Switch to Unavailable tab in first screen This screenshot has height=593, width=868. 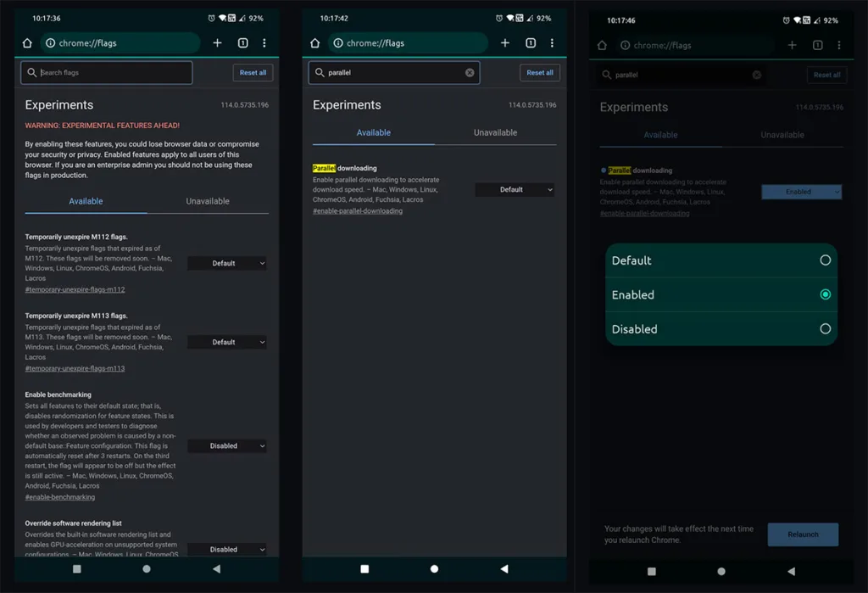tap(208, 201)
